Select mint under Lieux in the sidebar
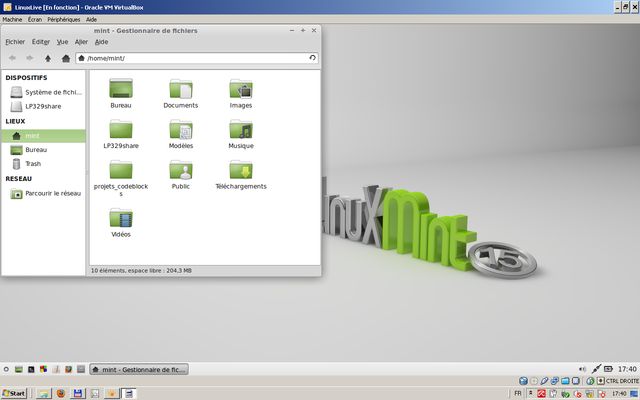Image resolution: width=640 pixels, height=400 pixels. click(43, 136)
